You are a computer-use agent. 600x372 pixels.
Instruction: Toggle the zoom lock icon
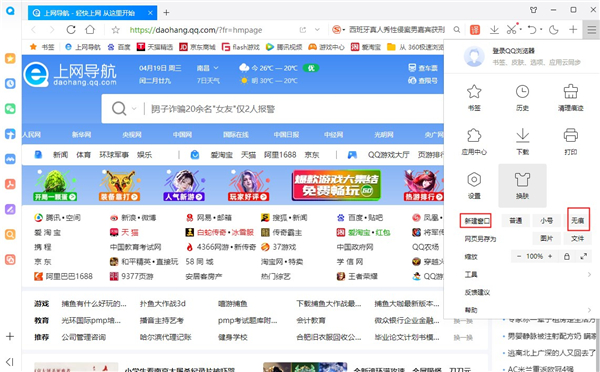(x=567, y=256)
